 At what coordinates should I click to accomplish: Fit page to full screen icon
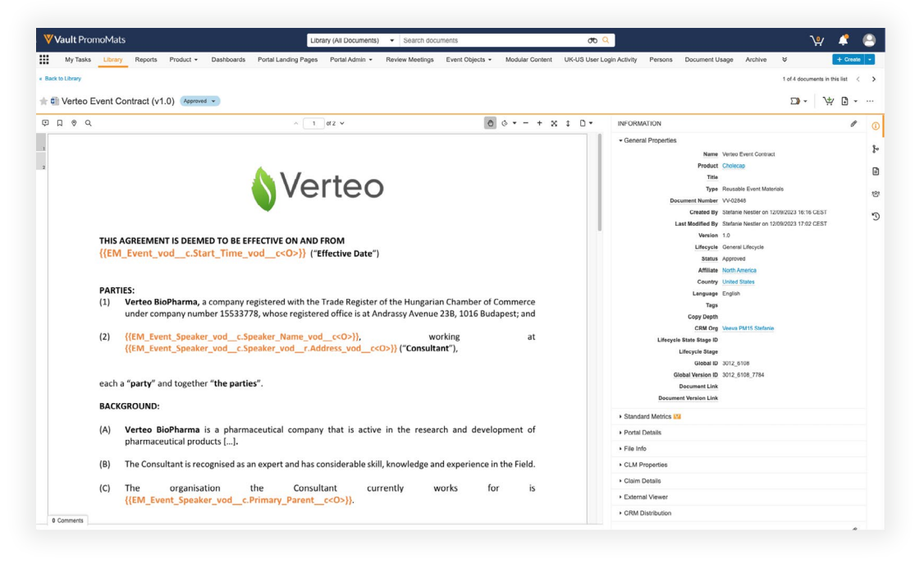click(x=554, y=123)
